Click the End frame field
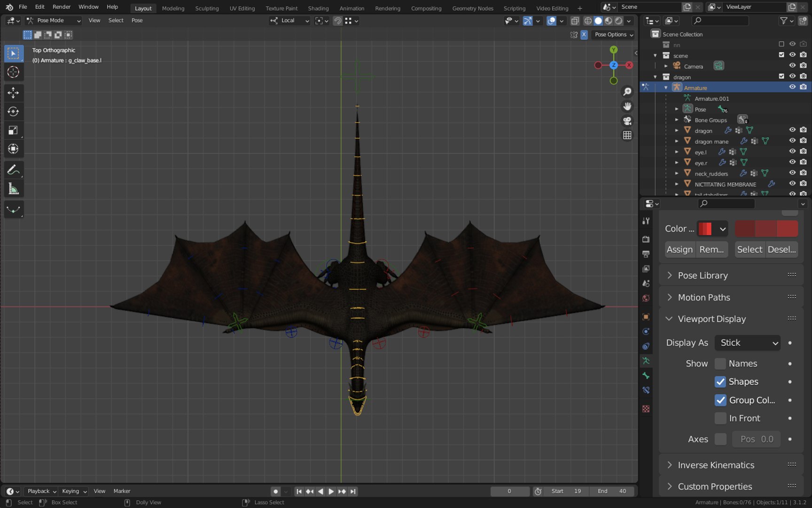The height and width of the screenshot is (508, 812). (x=612, y=491)
